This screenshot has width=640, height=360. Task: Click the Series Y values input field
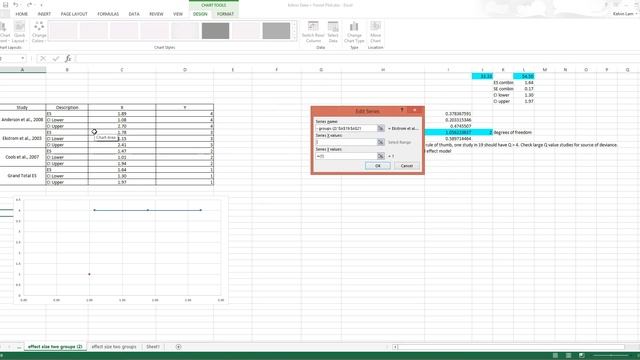tap(346, 156)
